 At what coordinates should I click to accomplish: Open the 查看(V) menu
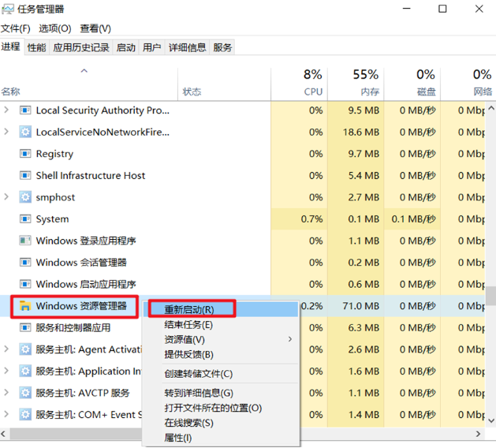95,28
